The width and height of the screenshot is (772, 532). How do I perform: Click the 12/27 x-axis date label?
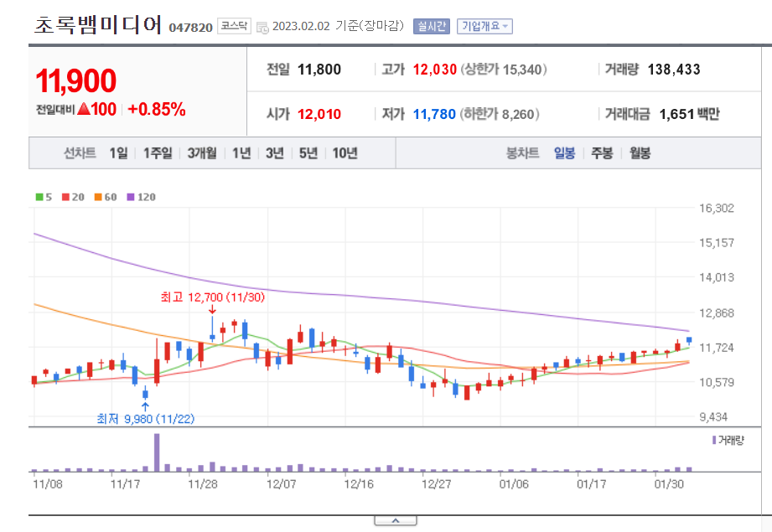coord(436,484)
